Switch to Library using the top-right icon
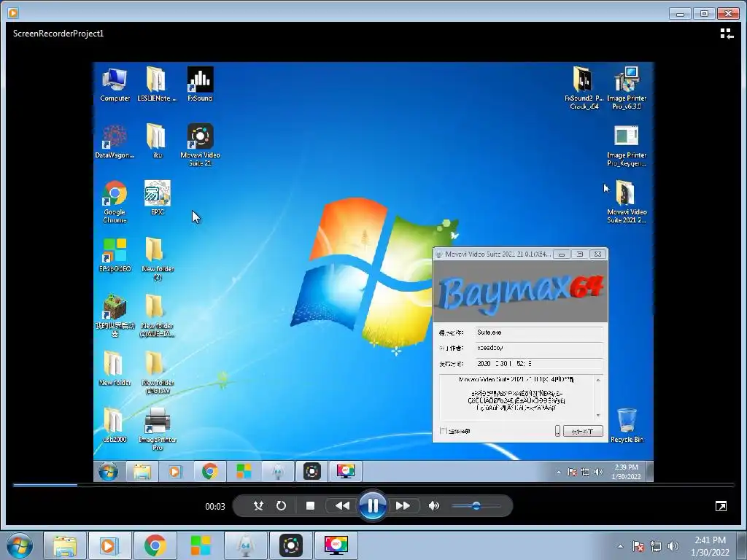 tap(727, 34)
